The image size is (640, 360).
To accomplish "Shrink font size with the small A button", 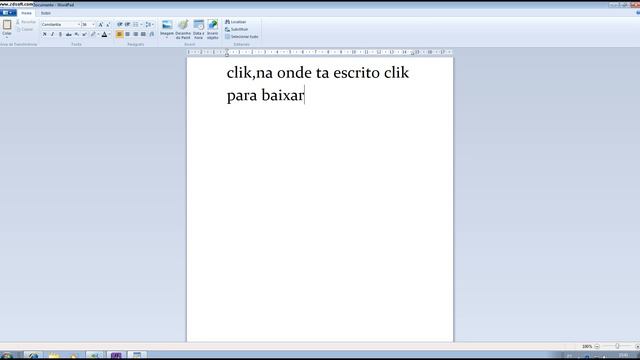I will tap(108, 25).
